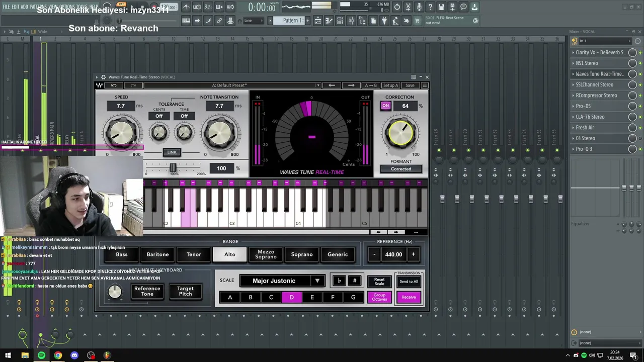Click the Waves redo arrow button

[133, 85]
